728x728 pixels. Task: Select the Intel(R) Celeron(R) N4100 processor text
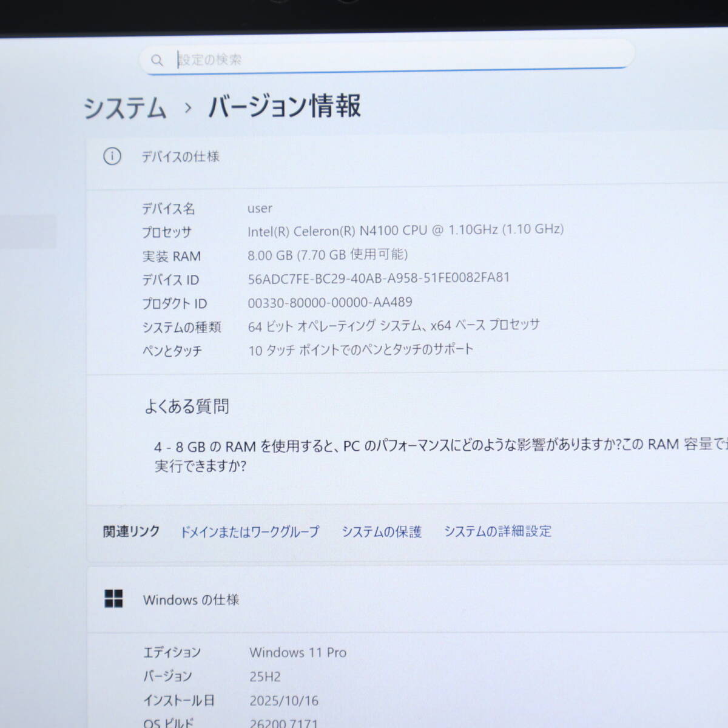click(x=405, y=231)
